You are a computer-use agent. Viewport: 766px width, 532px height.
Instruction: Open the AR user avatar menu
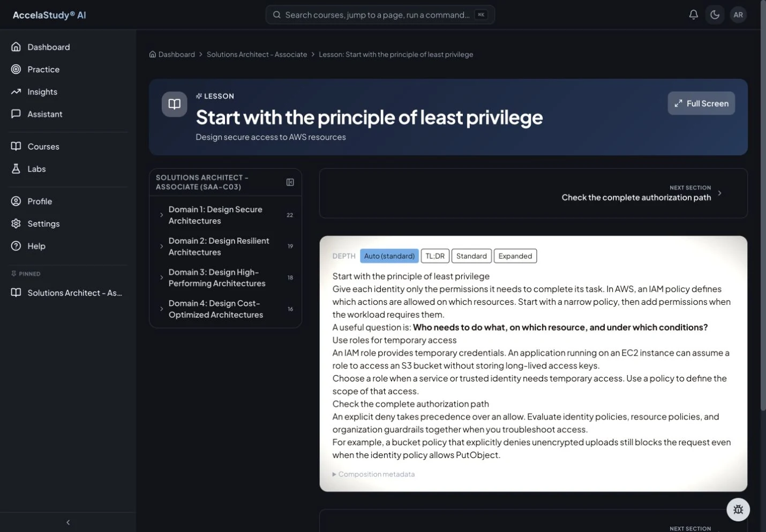[738, 15]
